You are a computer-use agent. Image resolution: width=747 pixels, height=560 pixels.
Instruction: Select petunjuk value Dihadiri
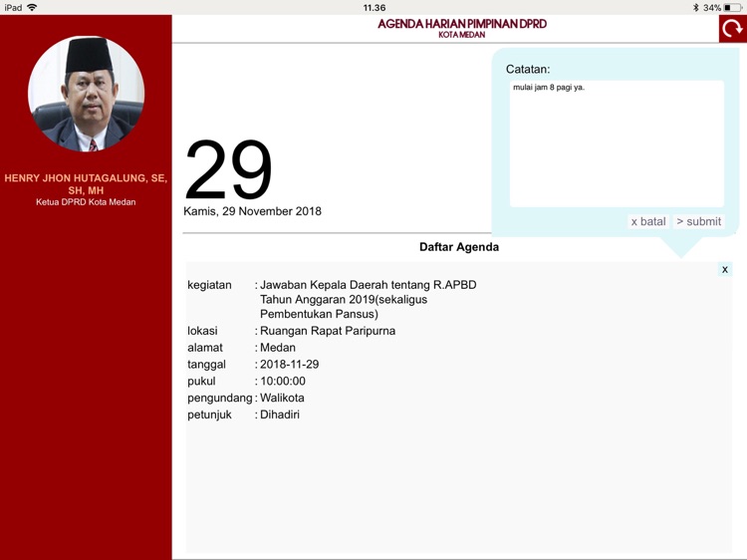(280, 415)
